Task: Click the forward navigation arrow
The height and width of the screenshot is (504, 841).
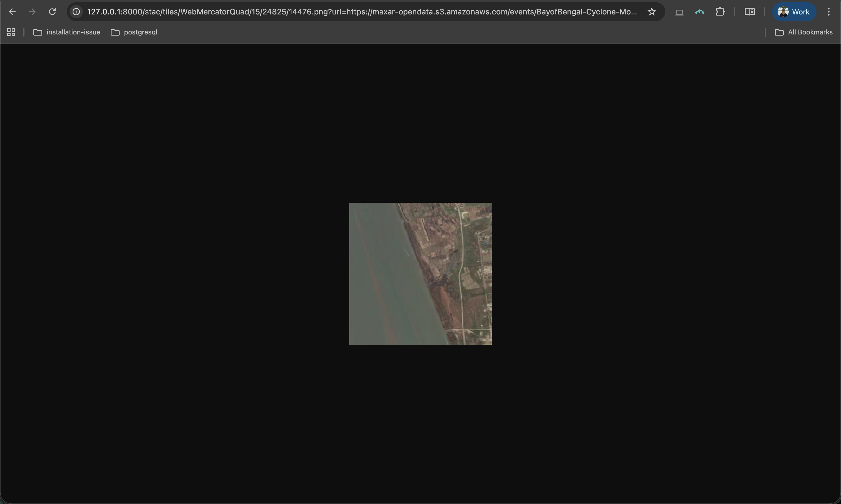Action: 32,12
